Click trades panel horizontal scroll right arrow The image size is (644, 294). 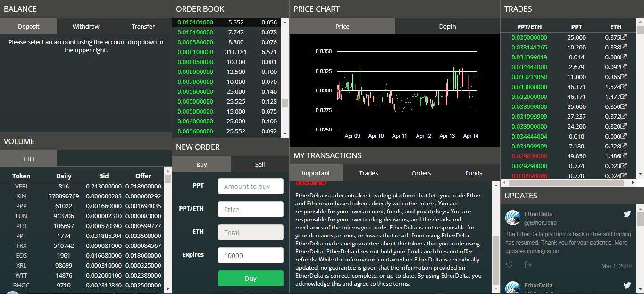pos(633,182)
